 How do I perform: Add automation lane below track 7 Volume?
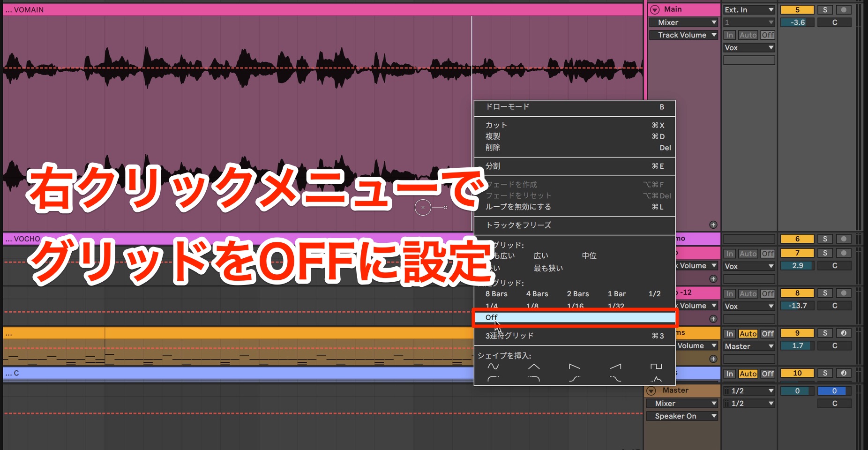[713, 279]
